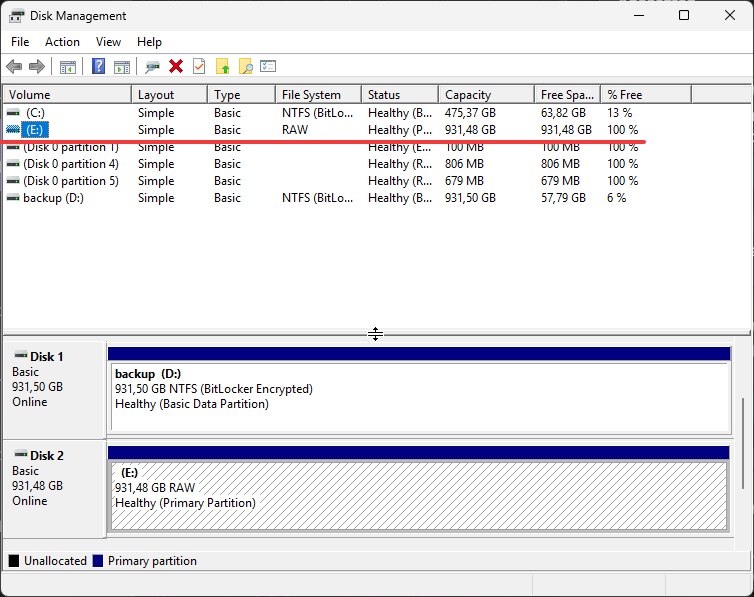
Task: Click the Disk Management title bar icon
Action: (16, 16)
